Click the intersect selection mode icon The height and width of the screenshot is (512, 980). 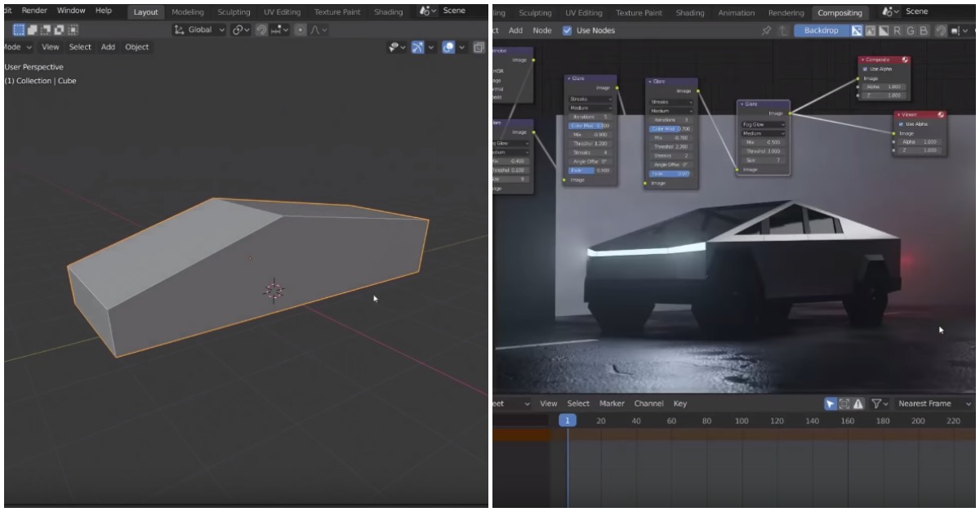pyautogui.click(x=73, y=29)
